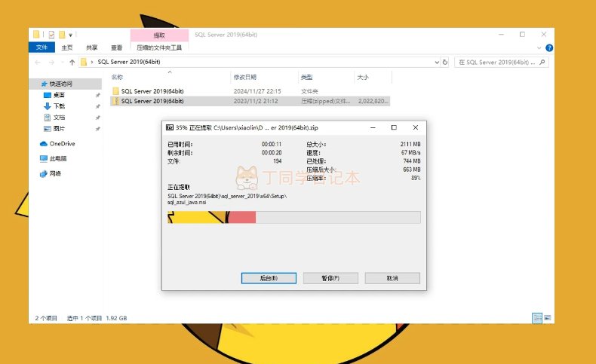This screenshot has width=596, height=364.
Task: Open 桌面 in the navigation pane
Action: [x=59, y=95]
